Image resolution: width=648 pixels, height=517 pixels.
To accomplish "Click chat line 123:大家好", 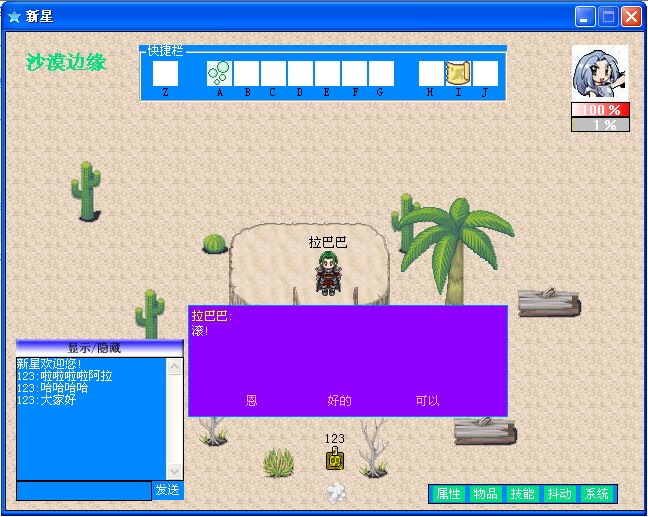I will pos(46,400).
